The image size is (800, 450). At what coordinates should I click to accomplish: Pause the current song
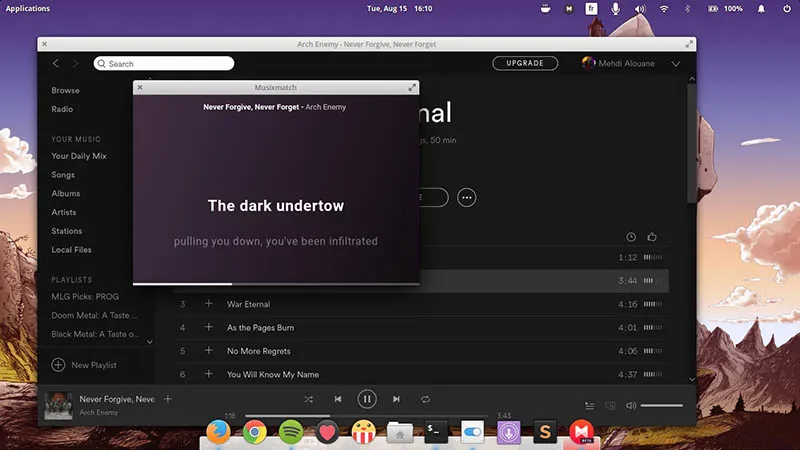[367, 399]
